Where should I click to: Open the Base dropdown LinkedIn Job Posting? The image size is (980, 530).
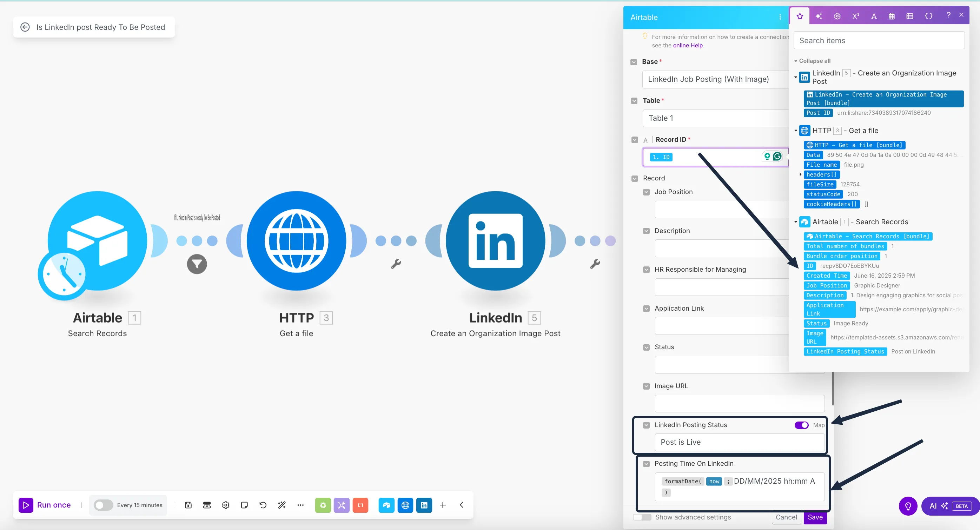(715, 79)
